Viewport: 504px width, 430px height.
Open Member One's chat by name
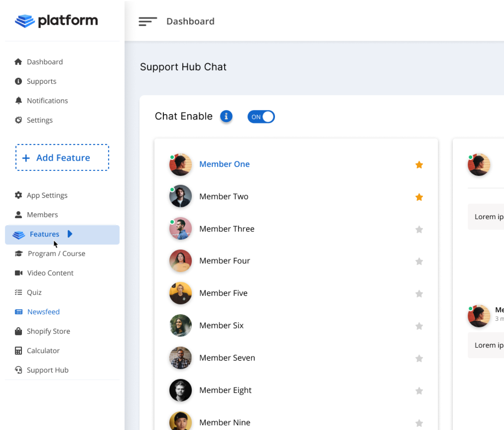(x=225, y=164)
